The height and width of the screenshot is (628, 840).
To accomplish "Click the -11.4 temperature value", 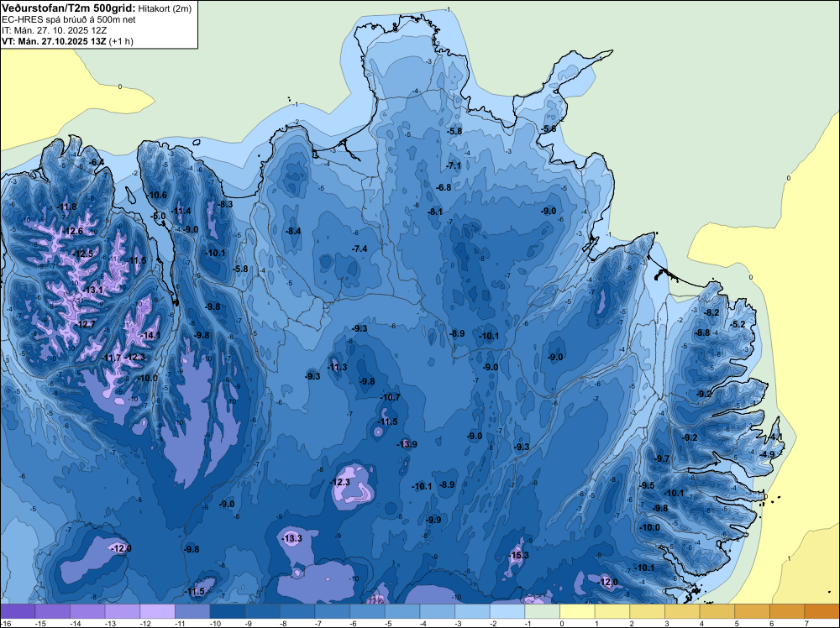I will point(181,211).
